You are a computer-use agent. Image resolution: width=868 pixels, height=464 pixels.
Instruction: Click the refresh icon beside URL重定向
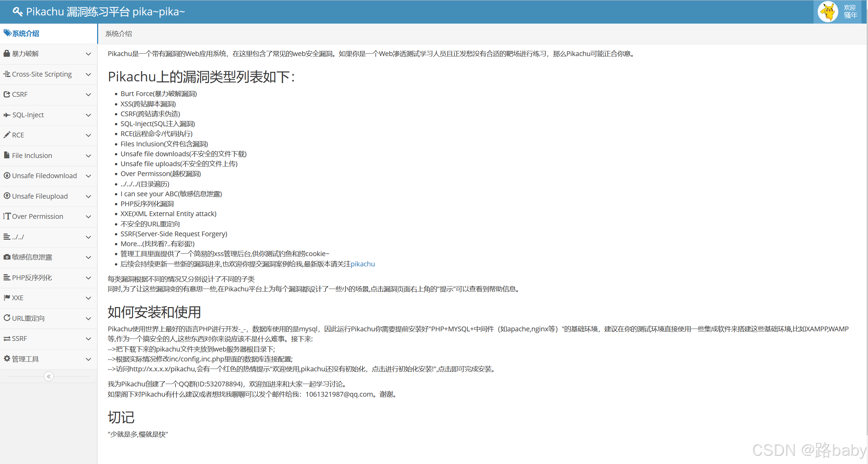[6, 318]
